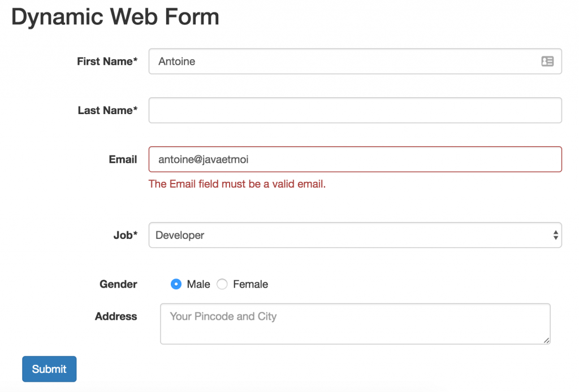Click the Gender label

[118, 284]
